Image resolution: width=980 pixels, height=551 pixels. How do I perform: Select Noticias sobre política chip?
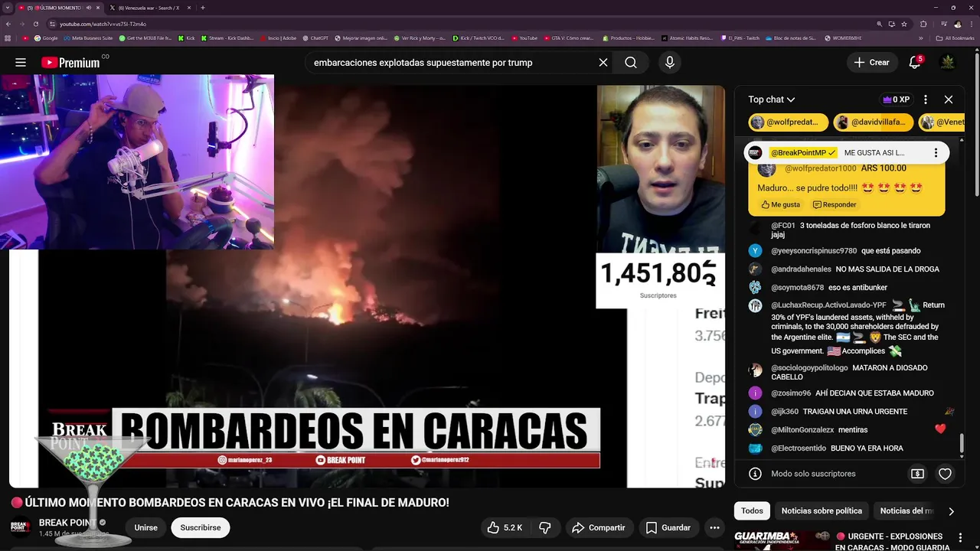(822, 510)
